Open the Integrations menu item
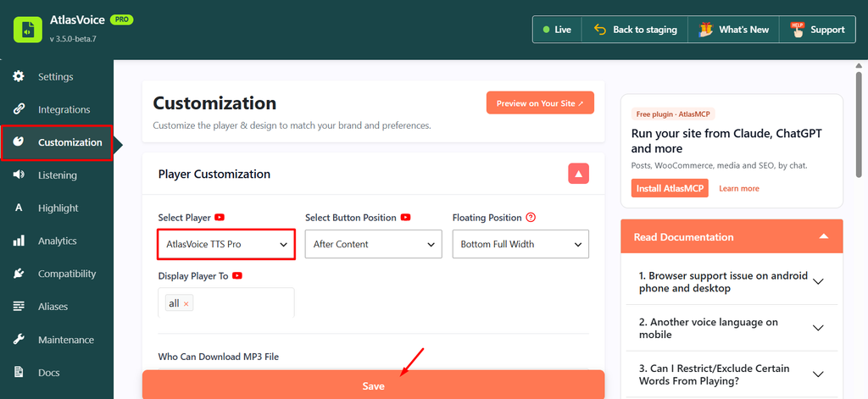Viewport: 868px width, 399px height. point(64,109)
